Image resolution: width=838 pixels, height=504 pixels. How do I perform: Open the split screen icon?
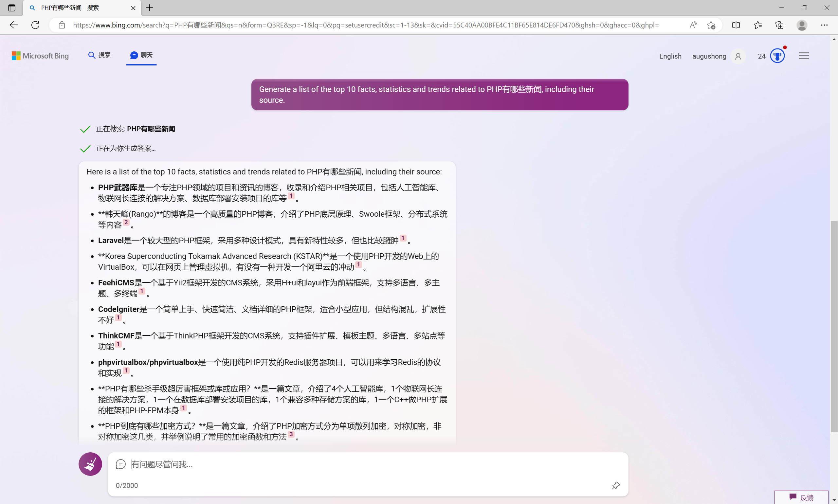coord(736,25)
